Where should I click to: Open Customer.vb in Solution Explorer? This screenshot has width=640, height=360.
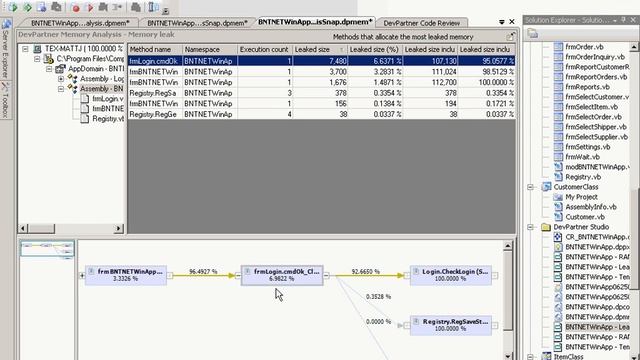tap(584, 217)
